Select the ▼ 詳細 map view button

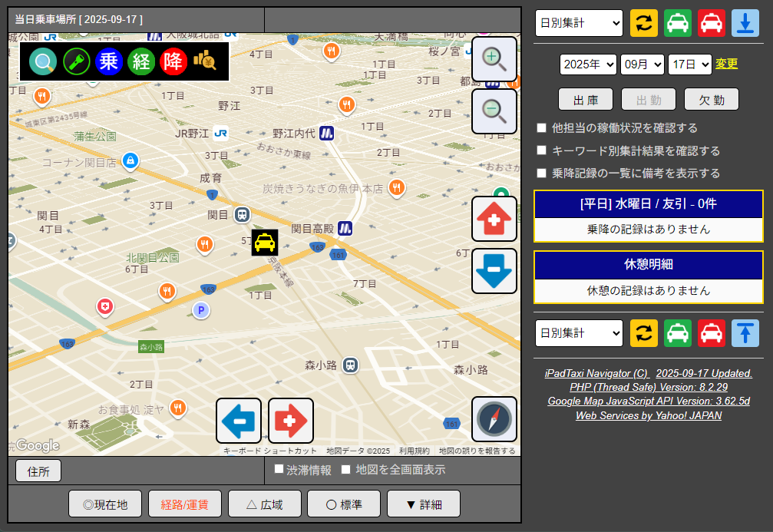click(x=423, y=504)
